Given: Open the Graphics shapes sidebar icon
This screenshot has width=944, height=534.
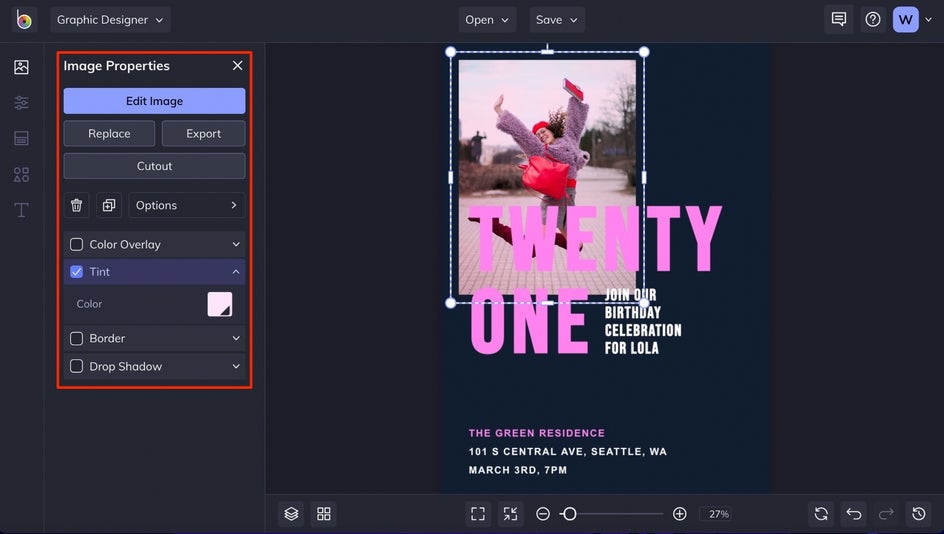Looking at the screenshot, I should (x=21, y=175).
